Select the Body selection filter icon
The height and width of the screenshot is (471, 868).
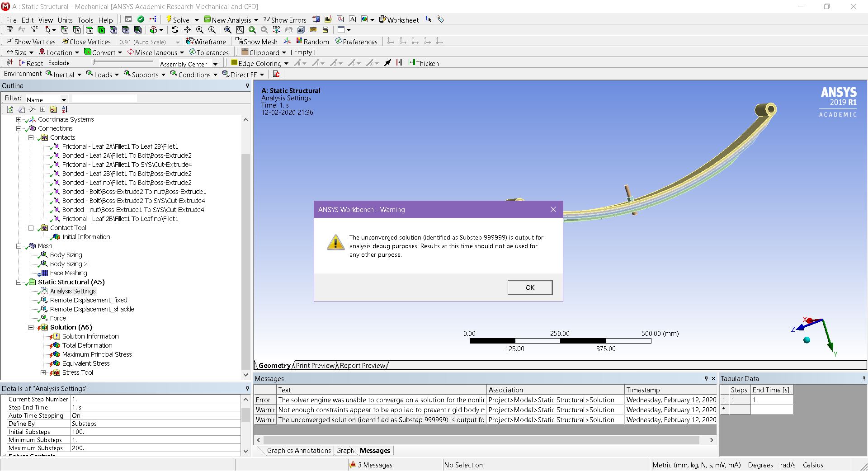pyautogui.click(x=101, y=30)
